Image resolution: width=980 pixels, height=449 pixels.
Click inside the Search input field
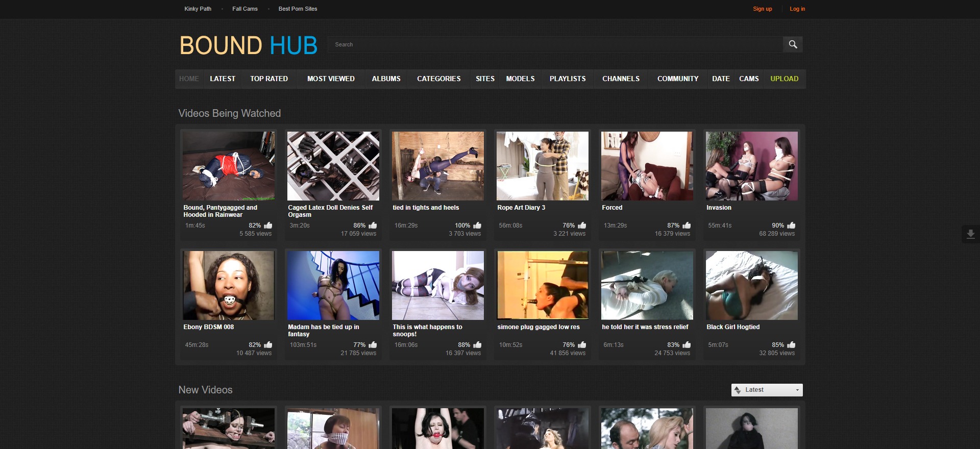555,44
